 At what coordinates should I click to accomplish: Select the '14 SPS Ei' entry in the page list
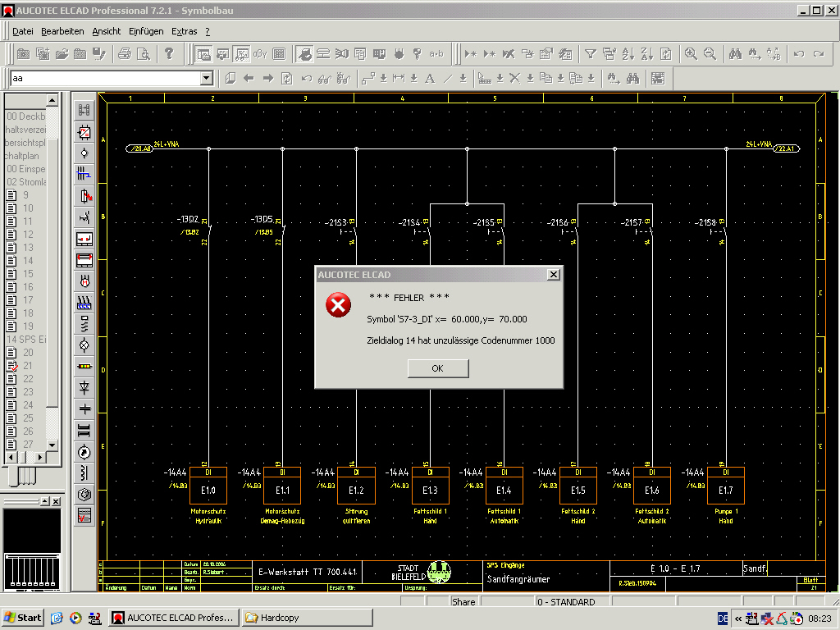coord(26,340)
